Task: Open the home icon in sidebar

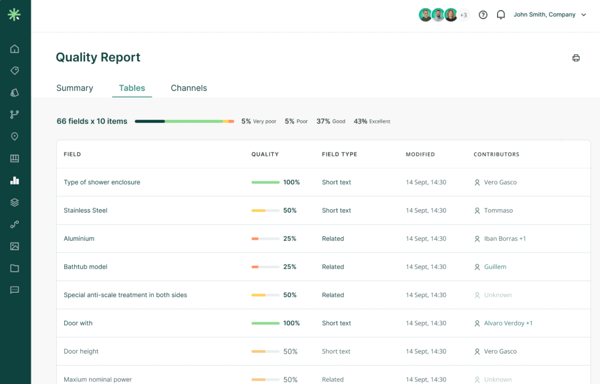Action: tap(15, 49)
